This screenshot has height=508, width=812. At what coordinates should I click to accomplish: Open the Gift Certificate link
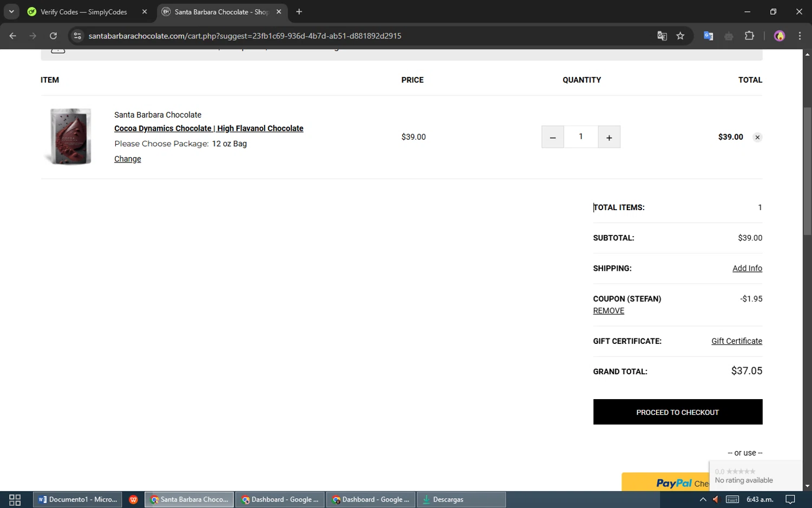click(x=737, y=341)
